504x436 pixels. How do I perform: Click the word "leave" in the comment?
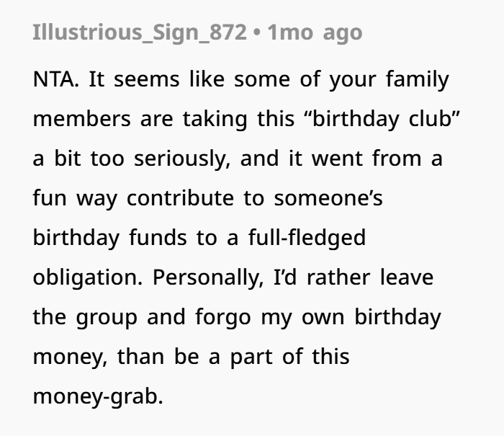click(406, 278)
